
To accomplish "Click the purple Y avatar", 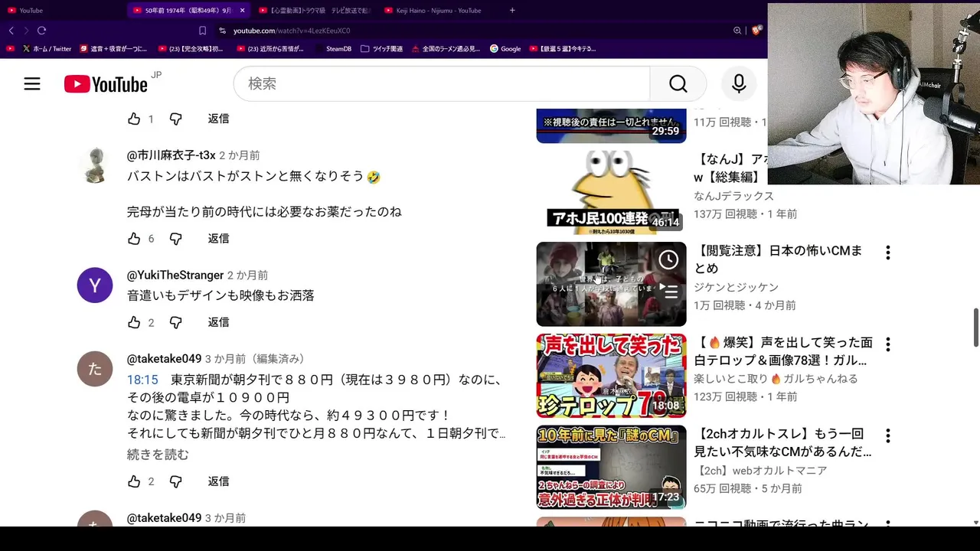I will [x=95, y=285].
